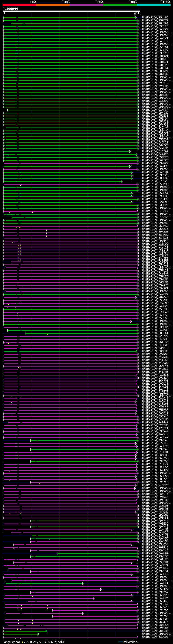The height and width of the screenshot is (644, 173).
Task: Click the cyan ~100% identity legend segment
Action: point(153,5)
